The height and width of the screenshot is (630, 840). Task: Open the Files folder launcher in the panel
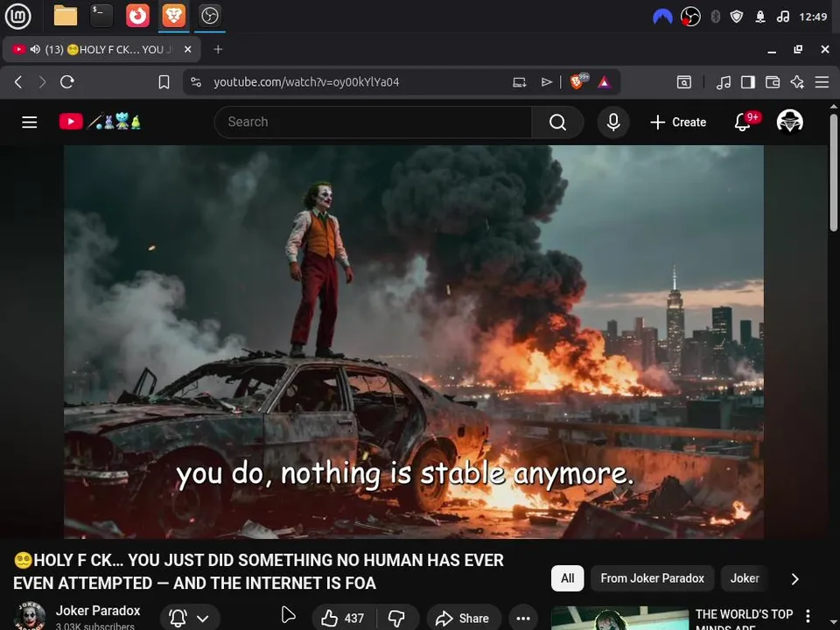tap(66, 16)
